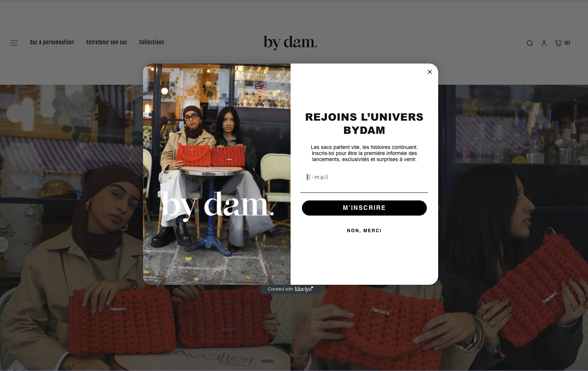588x371 pixels.
Task: Decline with the NON, MERCI link
Action: [364, 231]
